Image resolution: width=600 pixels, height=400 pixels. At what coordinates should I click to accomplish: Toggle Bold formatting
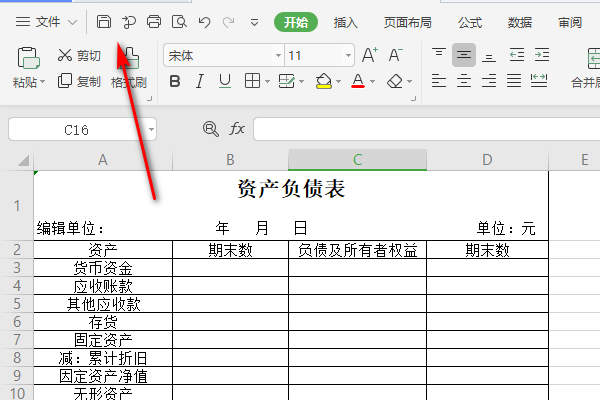point(175,81)
